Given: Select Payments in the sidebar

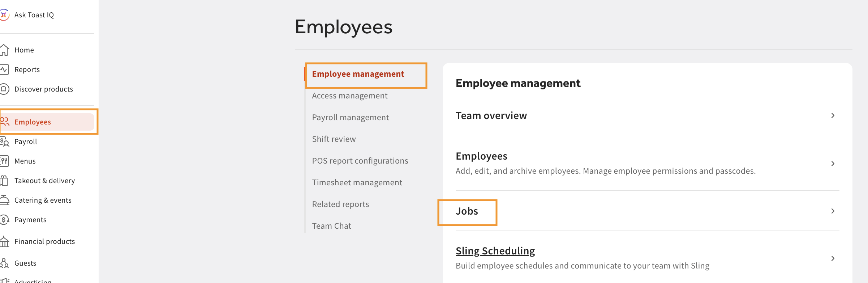Looking at the screenshot, I should [30, 220].
